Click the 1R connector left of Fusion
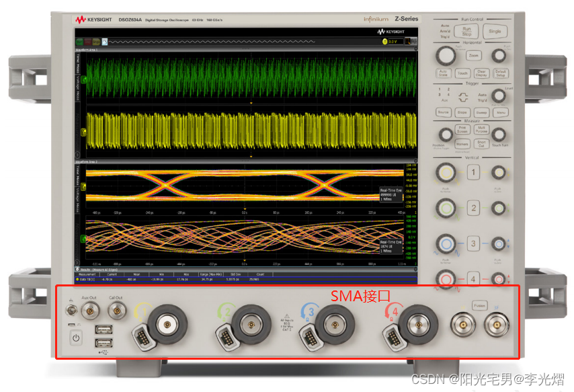The width and height of the screenshot is (574, 392). coord(462,325)
